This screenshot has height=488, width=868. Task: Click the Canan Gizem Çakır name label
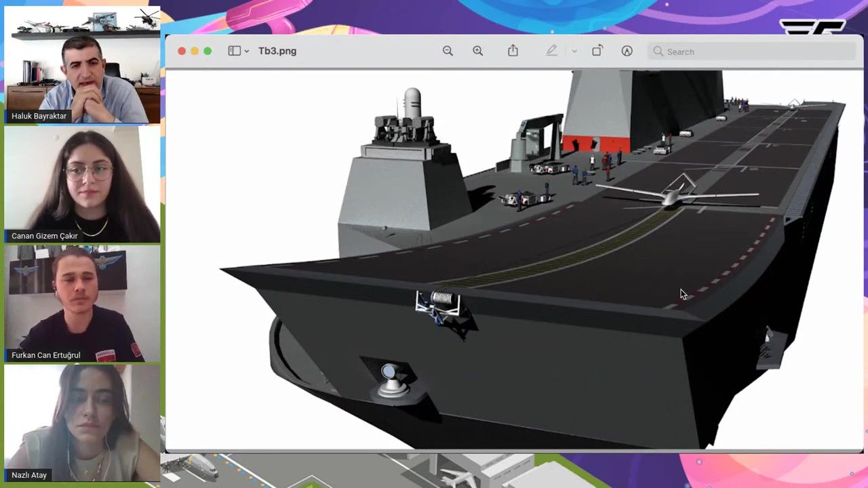[45, 236]
